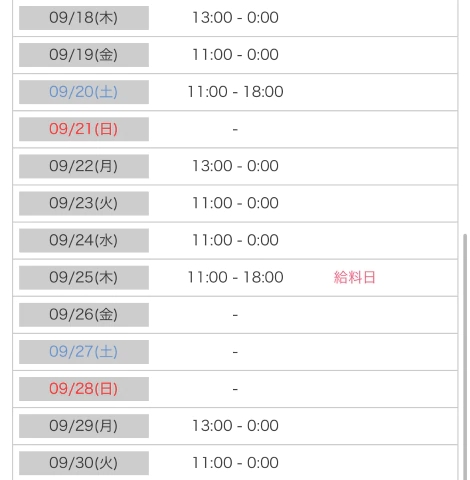Select the 09/23(火) date label
The height and width of the screenshot is (480, 470).
84,203
